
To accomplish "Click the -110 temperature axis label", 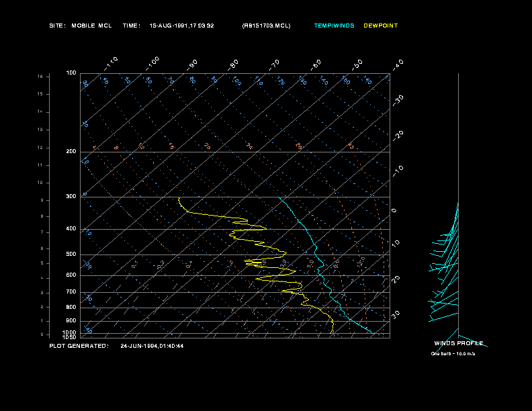I will point(111,64).
